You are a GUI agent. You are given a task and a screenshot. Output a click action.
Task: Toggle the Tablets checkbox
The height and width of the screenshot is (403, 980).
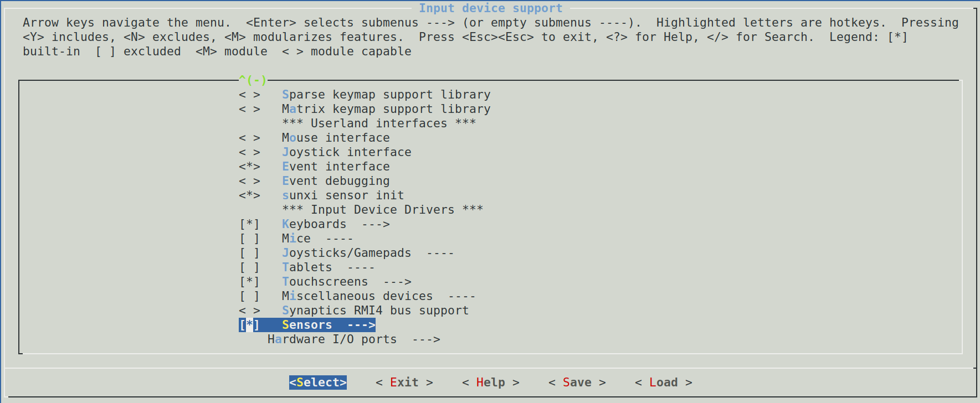[249, 267]
